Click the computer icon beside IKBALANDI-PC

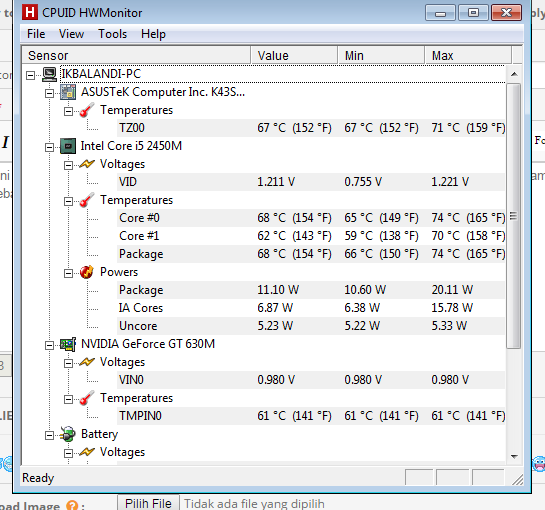pyautogui.click(x=49, y=74)
